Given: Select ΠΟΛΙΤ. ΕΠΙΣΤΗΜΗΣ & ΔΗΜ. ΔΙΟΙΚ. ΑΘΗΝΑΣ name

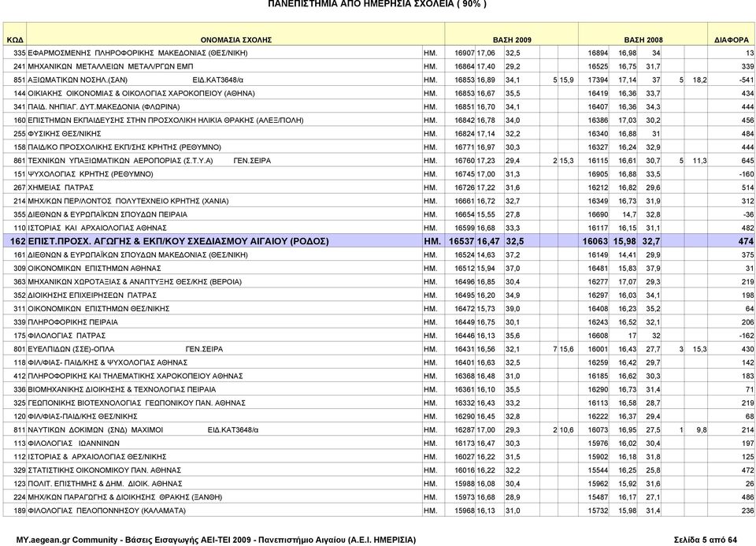Looking at the screenshot, I should 105,485.
